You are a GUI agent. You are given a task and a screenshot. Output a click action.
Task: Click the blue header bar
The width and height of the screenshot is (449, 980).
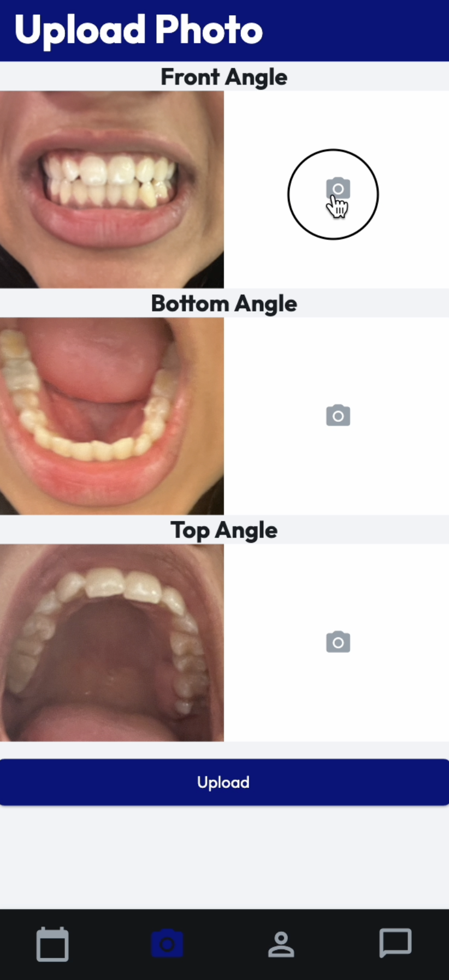coord(225,31)
